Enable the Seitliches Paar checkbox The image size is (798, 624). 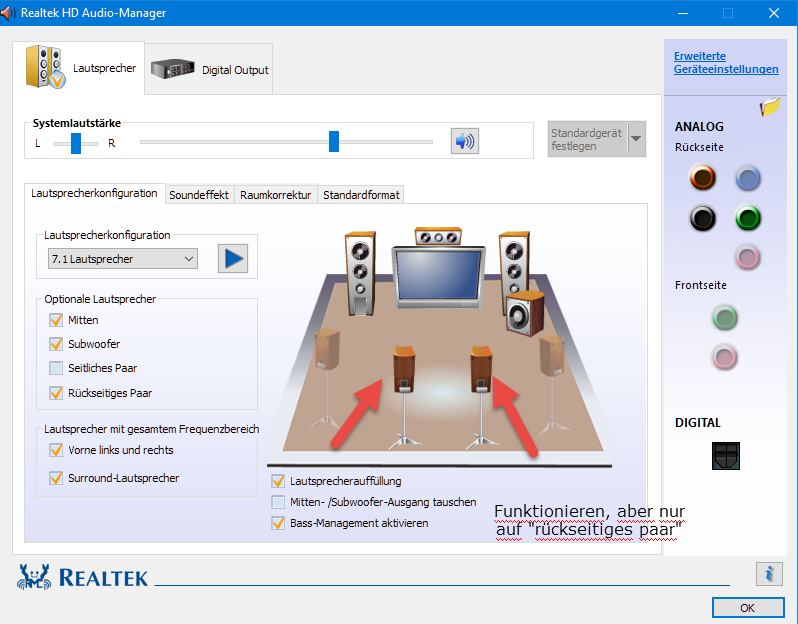56,368
